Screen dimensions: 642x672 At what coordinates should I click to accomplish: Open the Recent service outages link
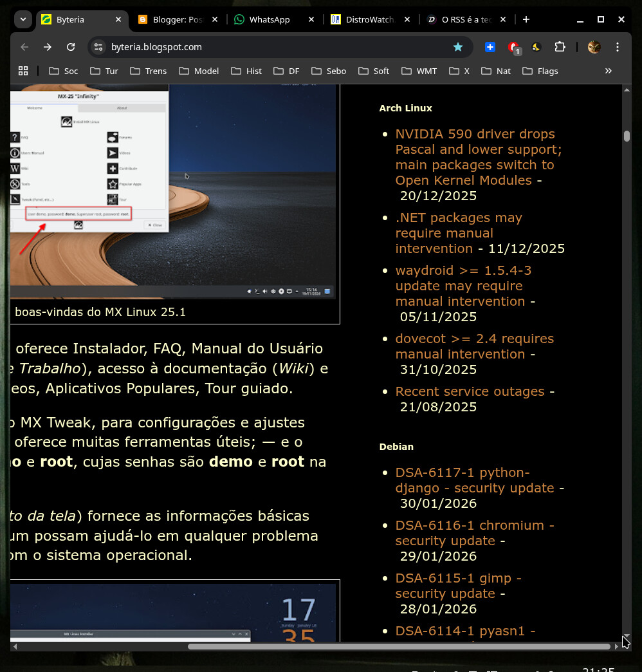tap(470, 391)
